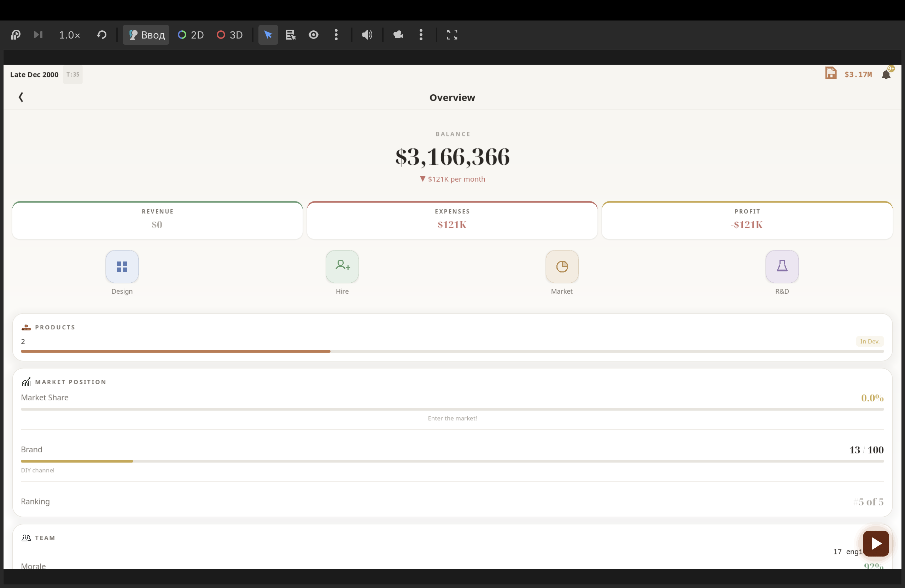Open the tools overflow three-dot menu

coord(336,35)
